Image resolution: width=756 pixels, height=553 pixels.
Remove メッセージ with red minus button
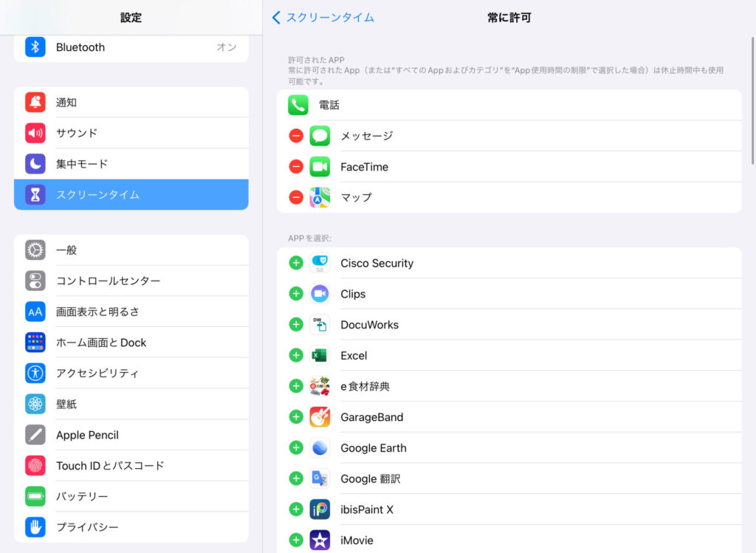point(296,136)
